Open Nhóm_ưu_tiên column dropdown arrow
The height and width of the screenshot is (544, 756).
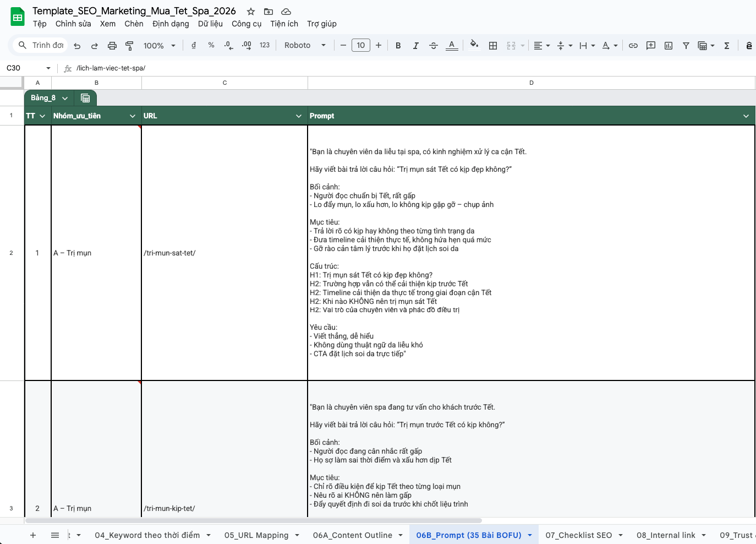(x=133, y=116)
